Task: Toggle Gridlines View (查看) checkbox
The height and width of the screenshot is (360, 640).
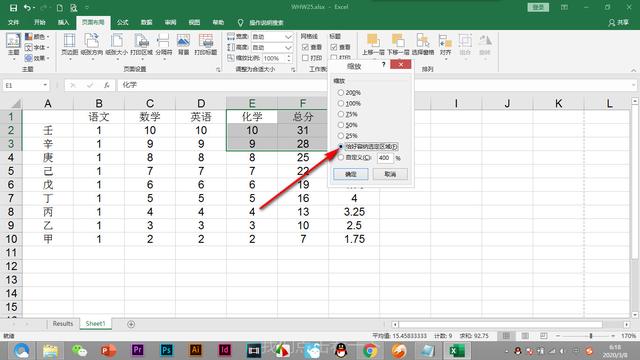Action: (305, 47)
